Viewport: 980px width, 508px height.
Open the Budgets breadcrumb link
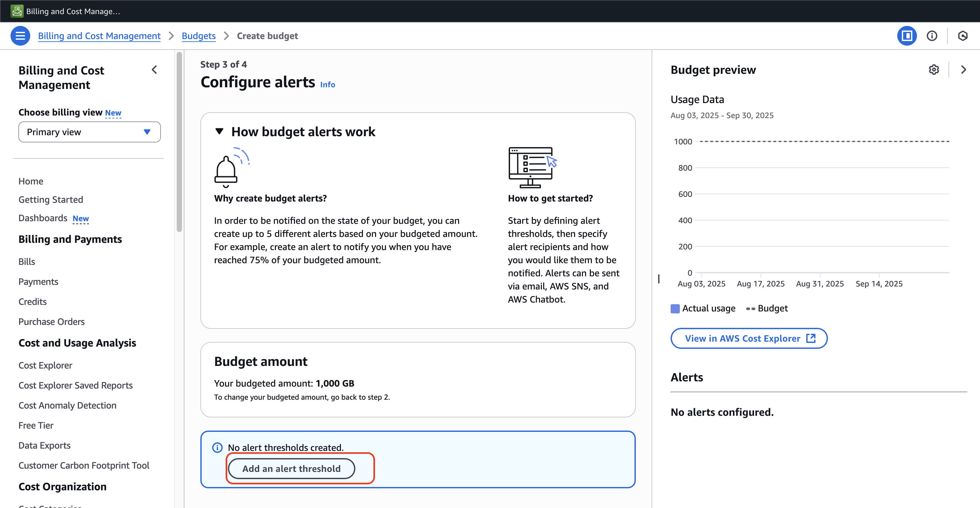click(x=198, y=36)
